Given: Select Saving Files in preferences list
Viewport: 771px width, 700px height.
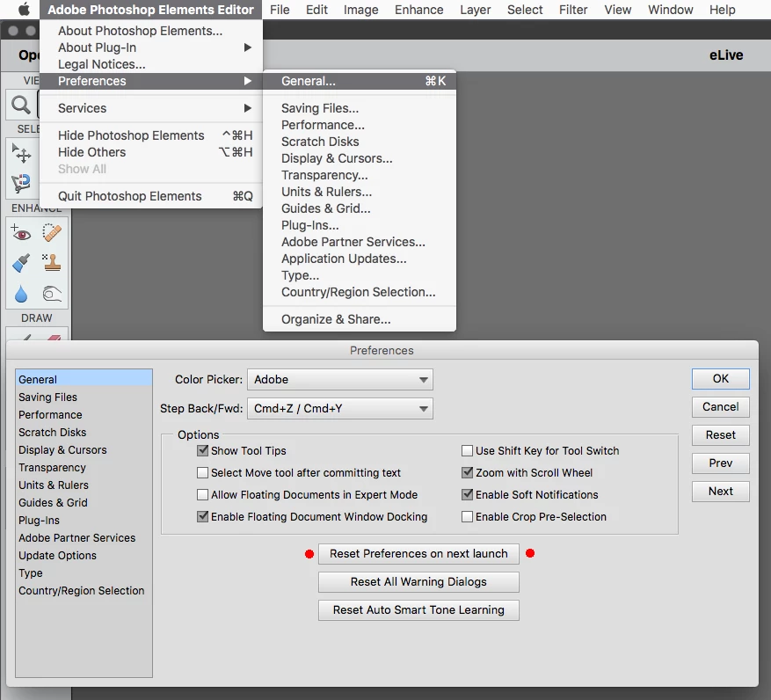Looking at the screenshot, I should pos(84,397).
